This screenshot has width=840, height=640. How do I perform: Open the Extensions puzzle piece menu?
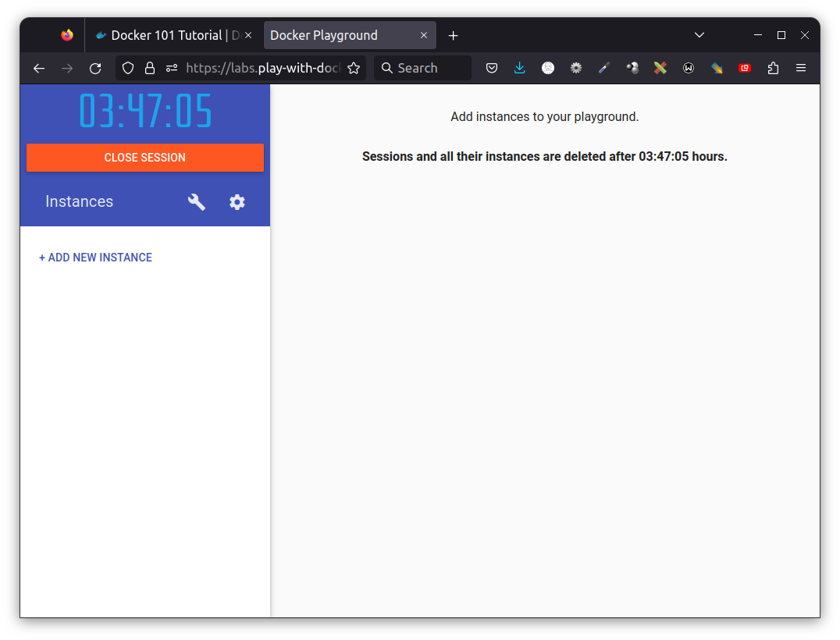773,68
